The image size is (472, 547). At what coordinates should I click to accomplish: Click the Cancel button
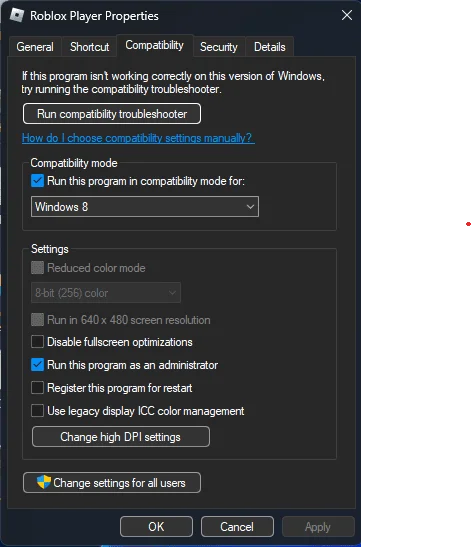(x=237, y=527)
